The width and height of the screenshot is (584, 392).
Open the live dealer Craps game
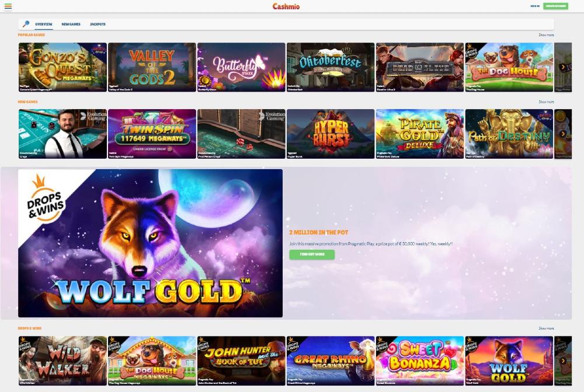pos(62,134)
